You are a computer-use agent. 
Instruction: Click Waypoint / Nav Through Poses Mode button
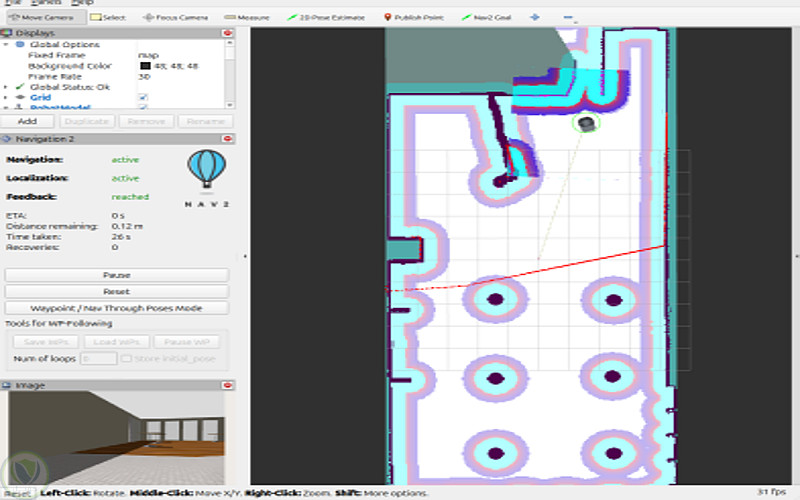(x=116, y=308)
